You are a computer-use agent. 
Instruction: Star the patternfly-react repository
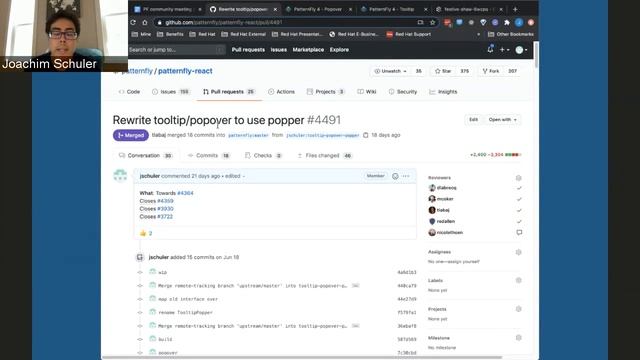[x=443, y=71]
